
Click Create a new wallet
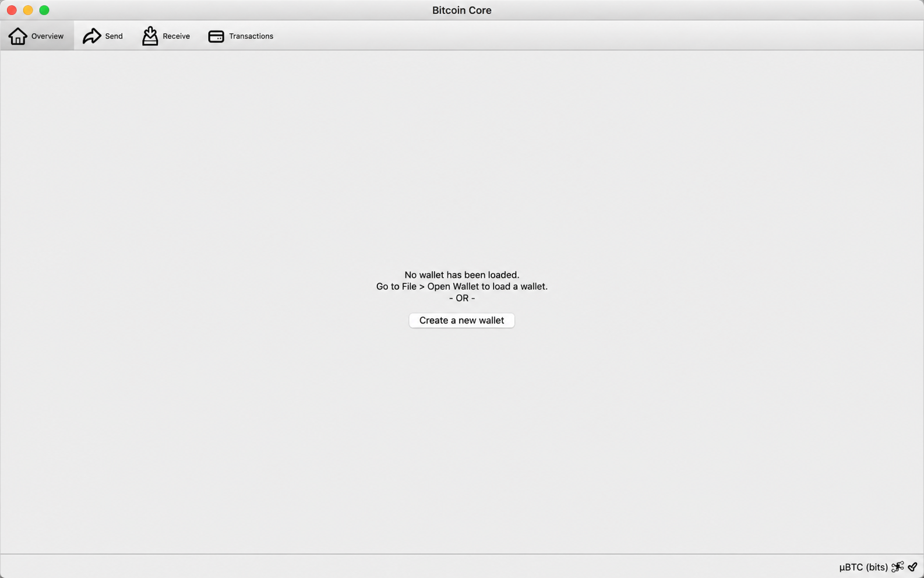coord(461,320)
